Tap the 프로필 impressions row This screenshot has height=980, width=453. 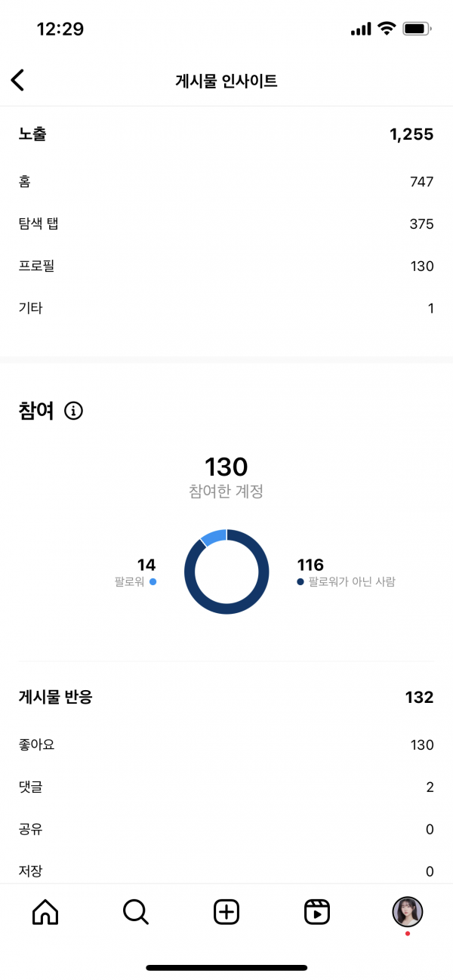click(226, 266)
